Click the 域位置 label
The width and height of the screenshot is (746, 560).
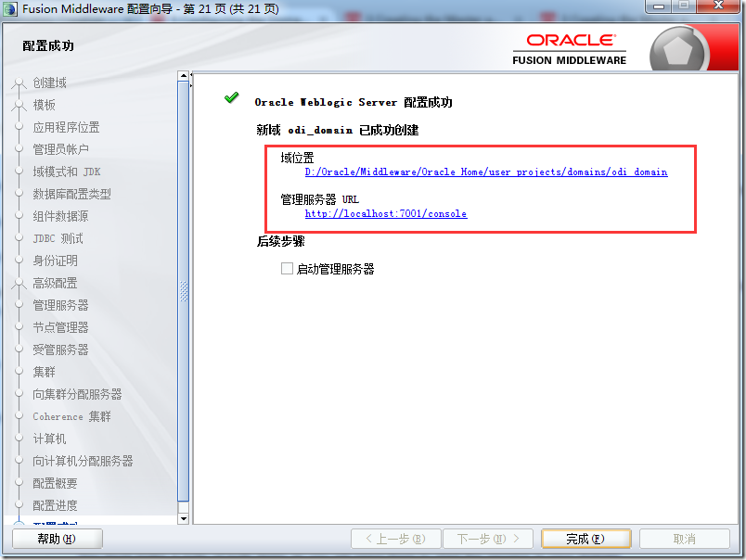tap(297, 158)
